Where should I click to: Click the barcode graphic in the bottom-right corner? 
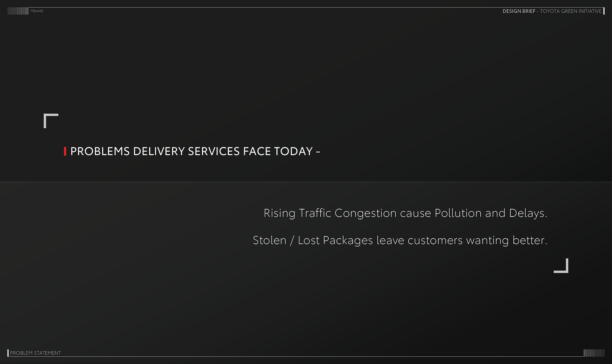tap(594, 353)
